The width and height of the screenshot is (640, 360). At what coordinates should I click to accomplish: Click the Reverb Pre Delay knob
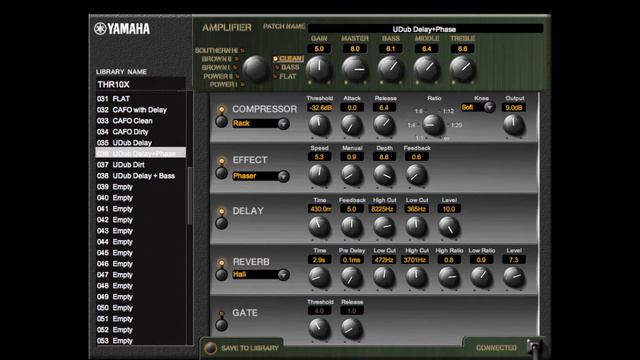[x=351, y=277]
